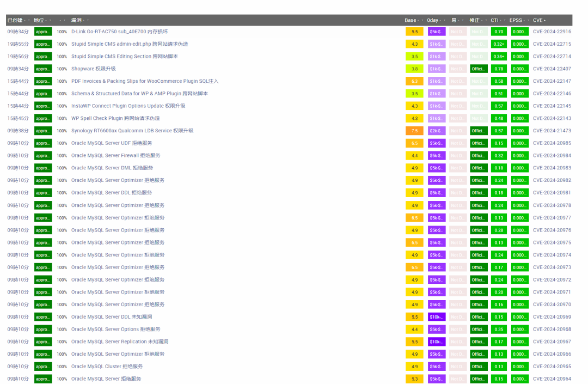Open Synology RT6600ax Qualcomm LDB Service entry
This screenshot has height=384, width=588.
coord(132,131)
